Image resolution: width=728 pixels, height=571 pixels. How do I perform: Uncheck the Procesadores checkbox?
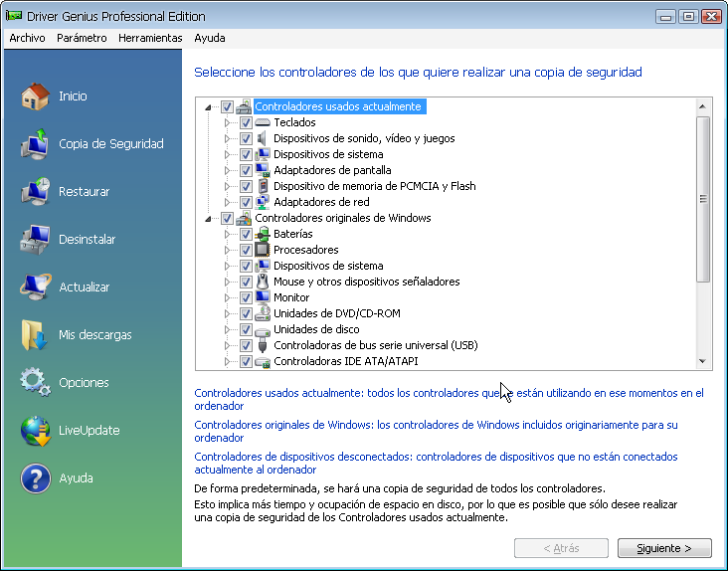click(246, 250)
